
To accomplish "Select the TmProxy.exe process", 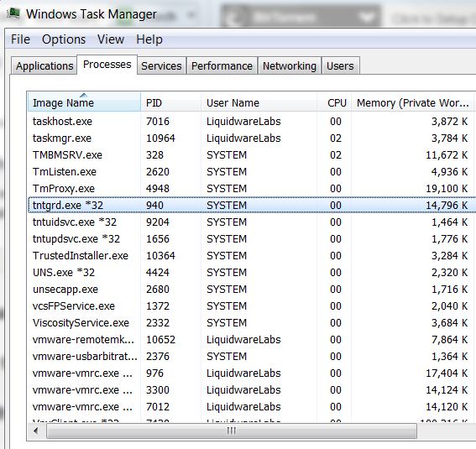I will (252, 188).
